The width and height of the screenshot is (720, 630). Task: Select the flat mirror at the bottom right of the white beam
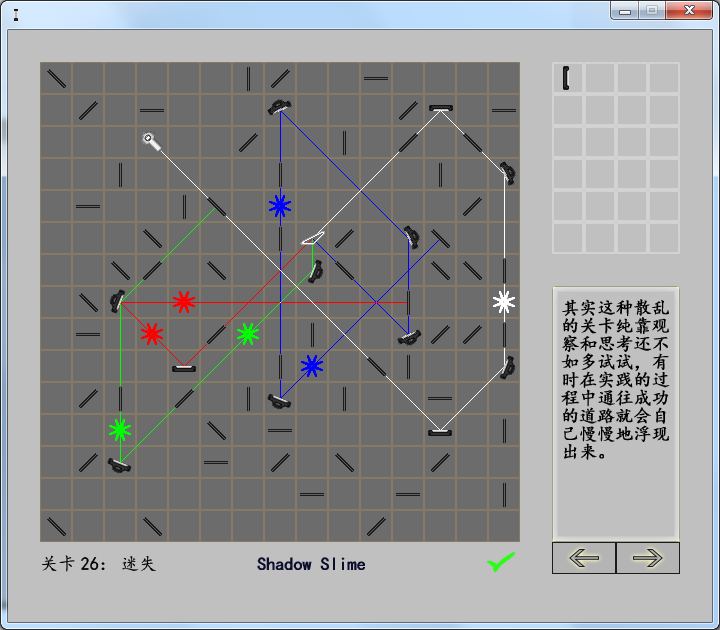click(440, 433)
